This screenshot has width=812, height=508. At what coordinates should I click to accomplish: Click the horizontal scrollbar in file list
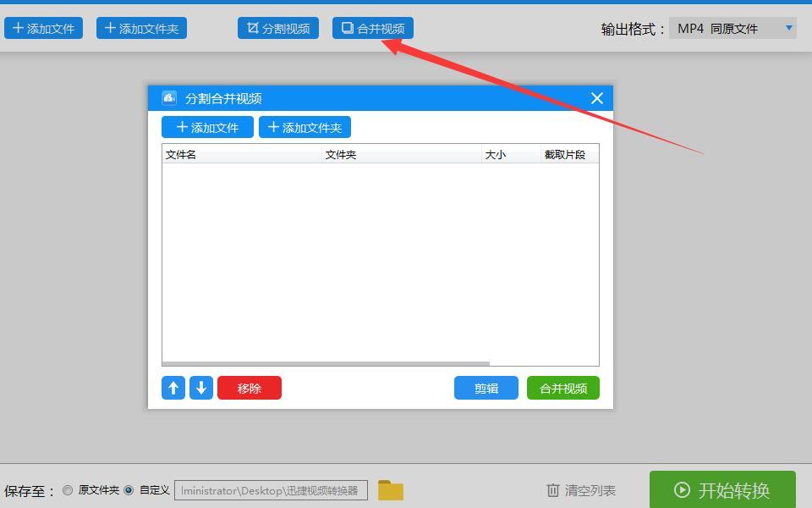(326, 363)
